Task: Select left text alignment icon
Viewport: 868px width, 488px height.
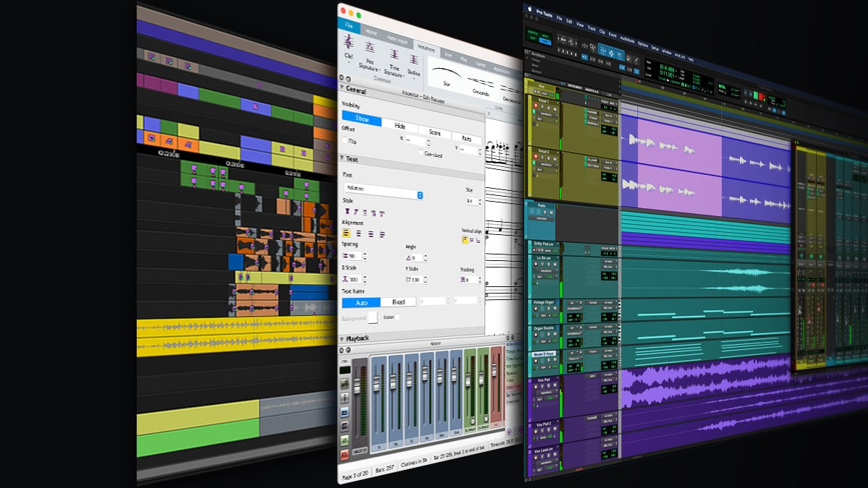Action: [x=346, y=234]
